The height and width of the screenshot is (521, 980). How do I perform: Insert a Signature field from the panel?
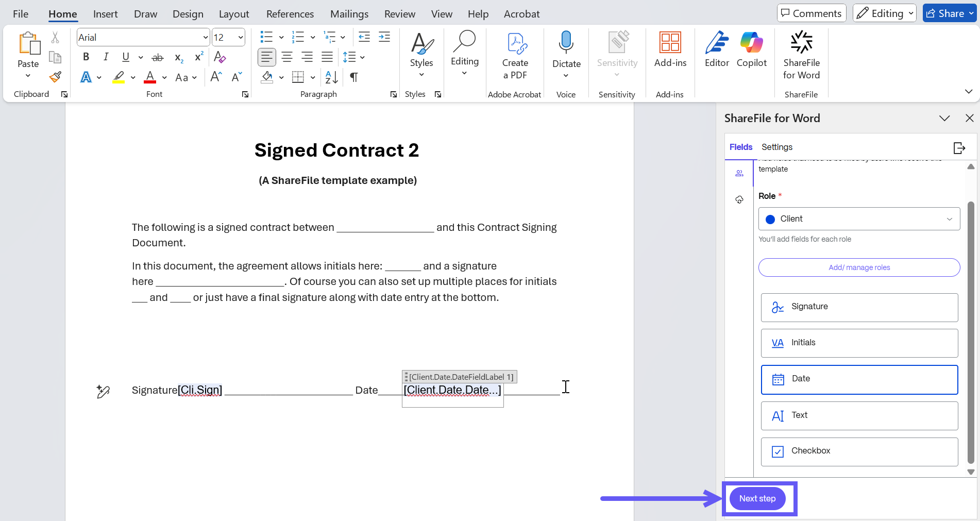(859, 307)
